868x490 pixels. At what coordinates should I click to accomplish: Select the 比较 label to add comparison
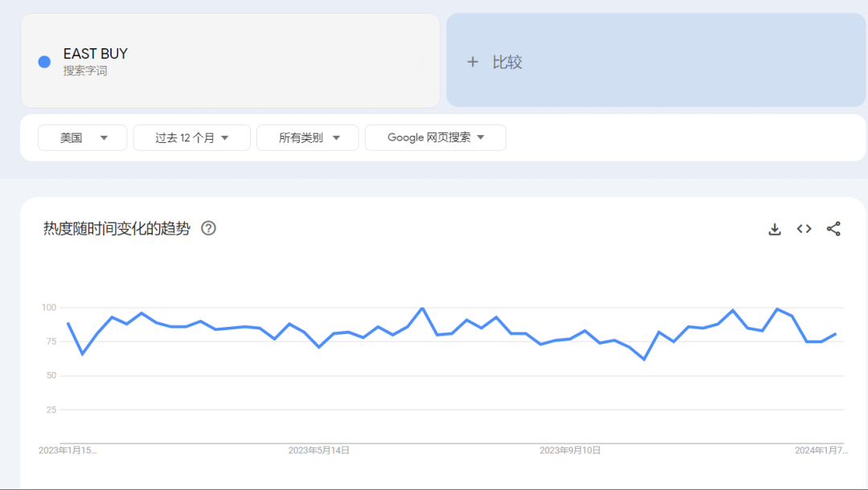click(507, 62)
